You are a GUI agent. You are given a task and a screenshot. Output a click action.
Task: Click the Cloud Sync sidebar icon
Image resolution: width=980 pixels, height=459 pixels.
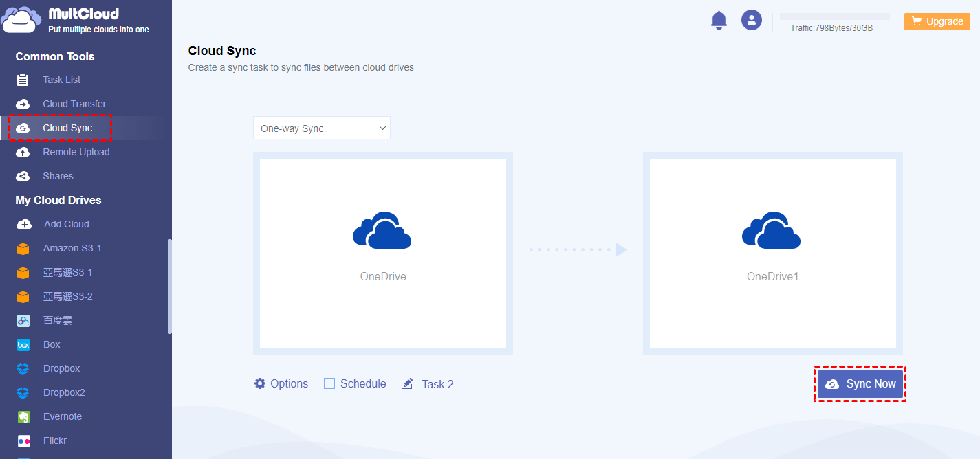(23, 128)
